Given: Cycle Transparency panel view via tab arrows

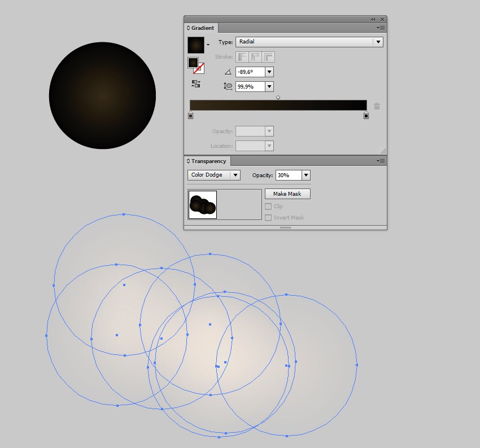Looking at the screenshot, I should 188,161.
